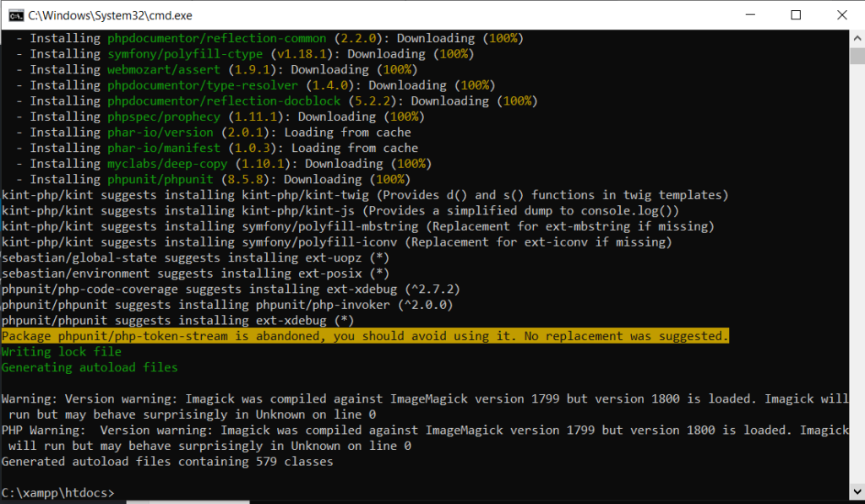Click the yellow abandoned package warning line
Viewport: 865px width, 504px height.
pyautogui.click(x=364, y=336)
